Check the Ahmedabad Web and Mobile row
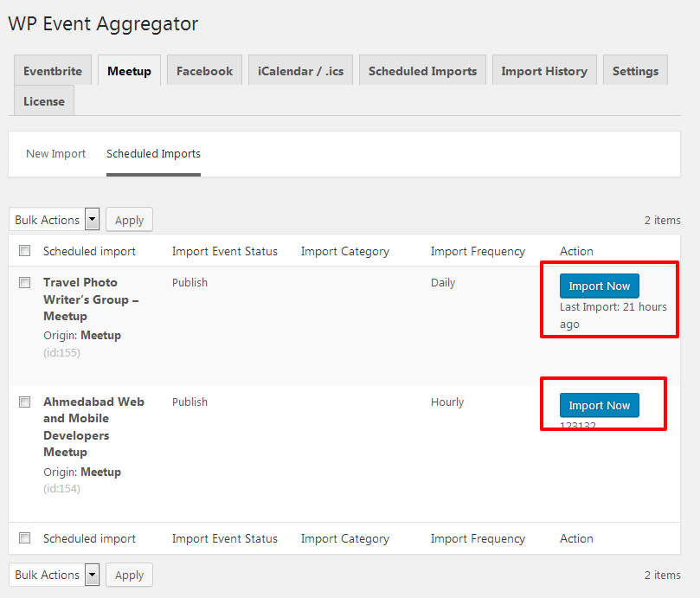The image size is (700, 598). (24, 402)
